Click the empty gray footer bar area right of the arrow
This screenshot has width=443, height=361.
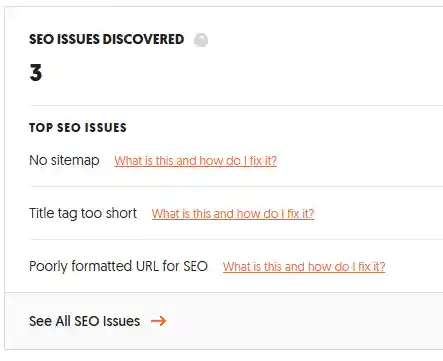pyautogui.click(x=305, y=321)
